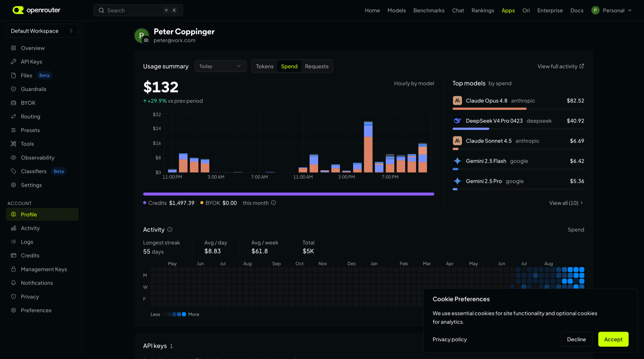Open the Today period dropdown

coord(220,66)
